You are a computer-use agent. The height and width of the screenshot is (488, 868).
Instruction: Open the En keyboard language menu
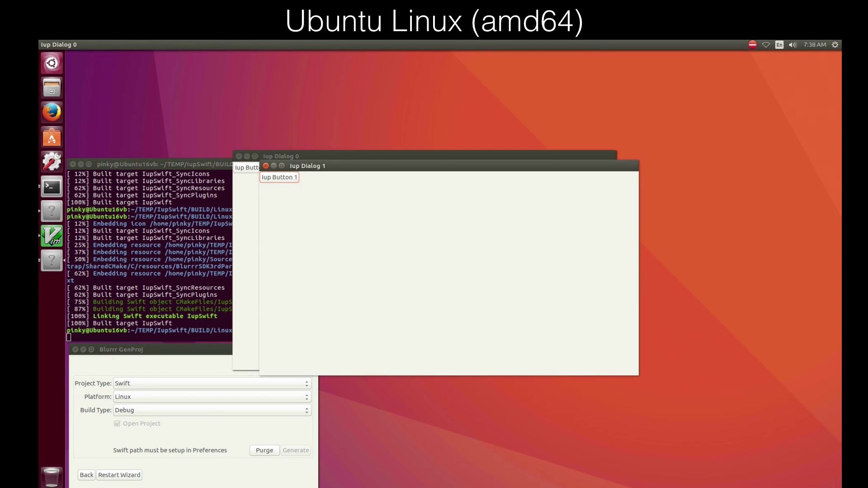(779, 45)
